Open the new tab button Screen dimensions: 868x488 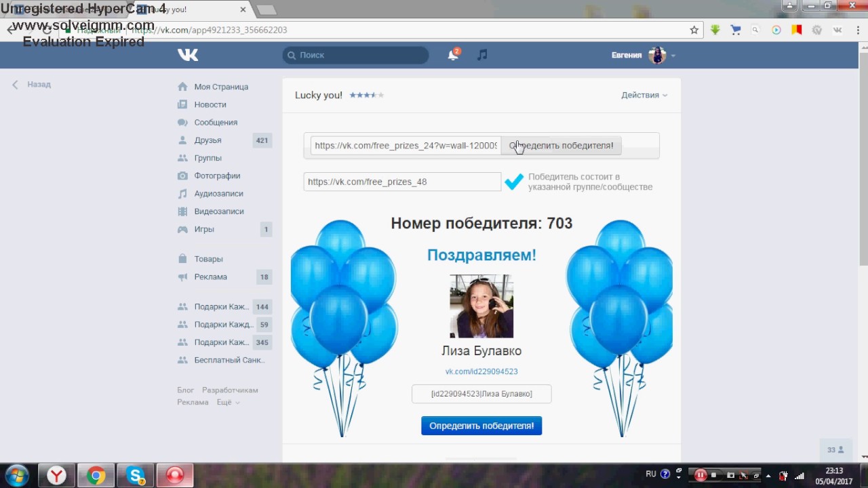(x=267, y=9)
